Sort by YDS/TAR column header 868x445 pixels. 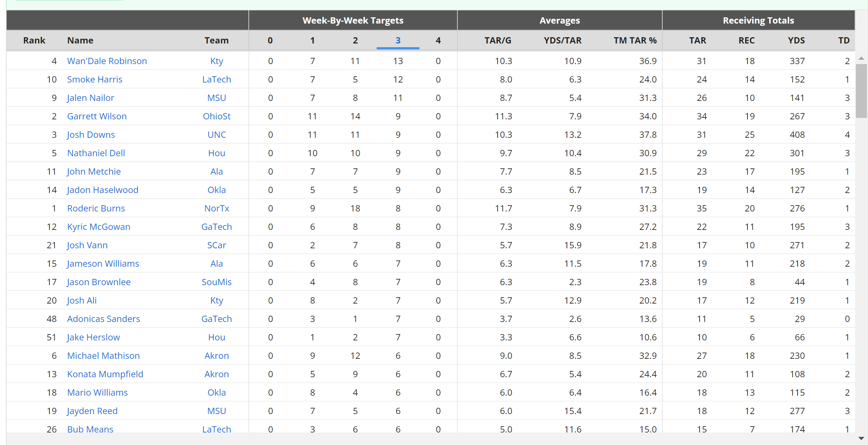[563, 40]
